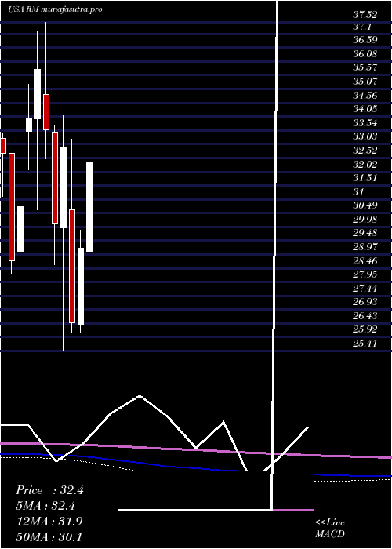Image resolution: width=392 pixels, height=549 pixels.
Task: Click the 5MA : 32.4 readout
Action: click(45, 506)
